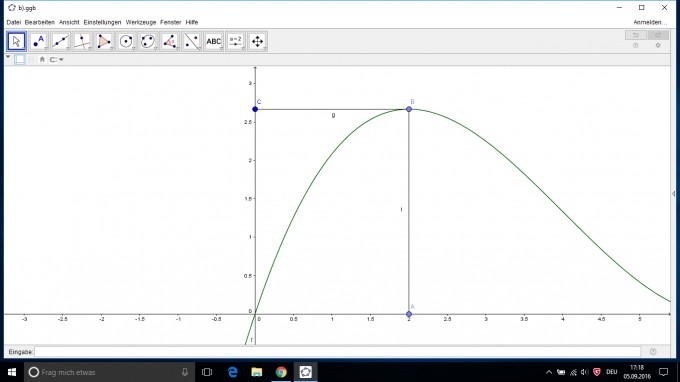Viewport: 680px width, 382px height.
Task: Expand the Text tool submenu arrow
Action: coord(221,49)
